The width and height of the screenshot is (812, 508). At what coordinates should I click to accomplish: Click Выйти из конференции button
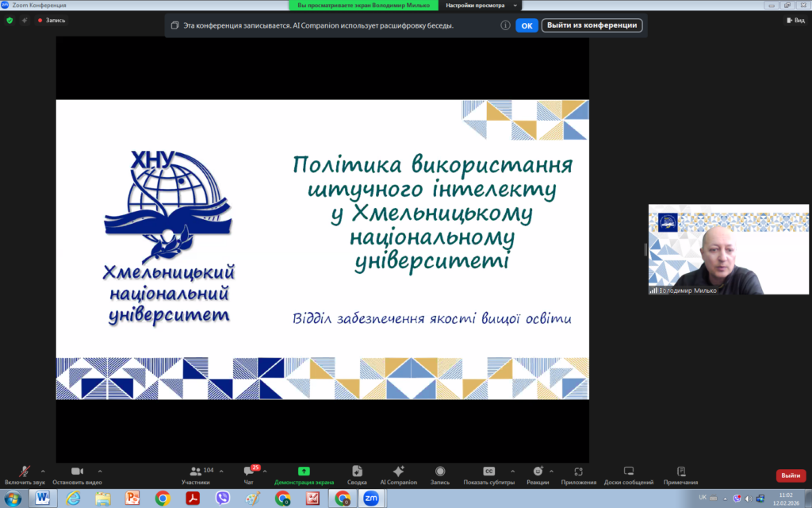point(592,25)
